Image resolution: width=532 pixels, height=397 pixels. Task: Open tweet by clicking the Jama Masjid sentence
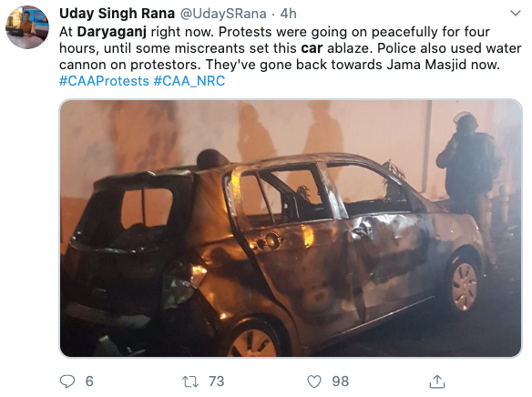pos(353,65)
